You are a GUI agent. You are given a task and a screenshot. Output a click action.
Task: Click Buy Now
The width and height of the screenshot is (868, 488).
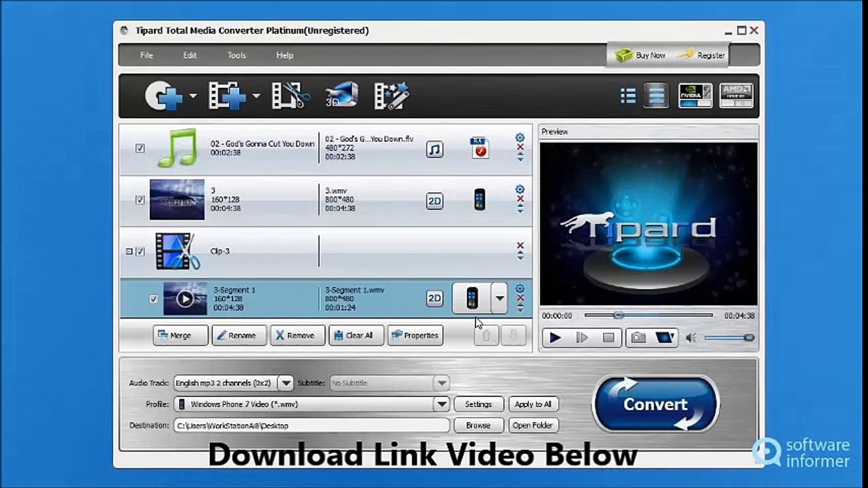641,56
